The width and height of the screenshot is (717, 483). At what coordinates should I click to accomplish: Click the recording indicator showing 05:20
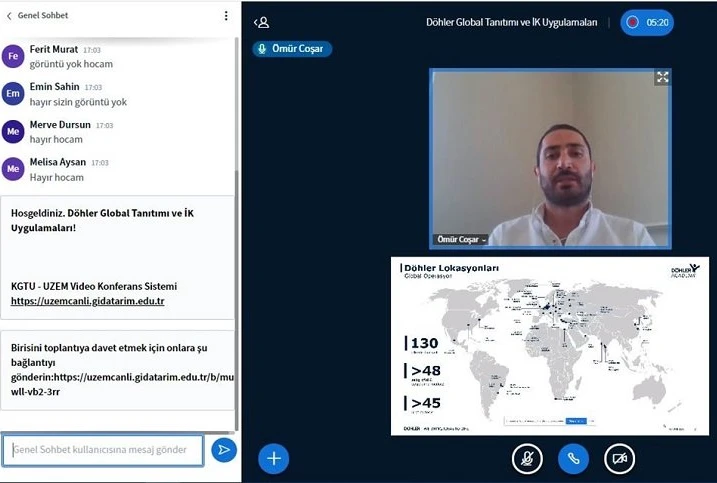(646, 22)
